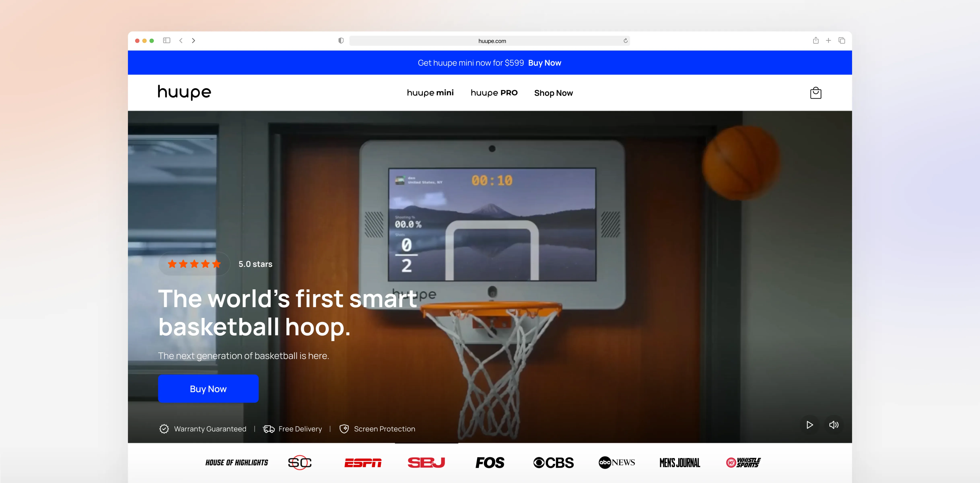Click Buy Now in the blue banner
Image resolution: width=980 pixels, height=483 pixels.
(544, 63)
